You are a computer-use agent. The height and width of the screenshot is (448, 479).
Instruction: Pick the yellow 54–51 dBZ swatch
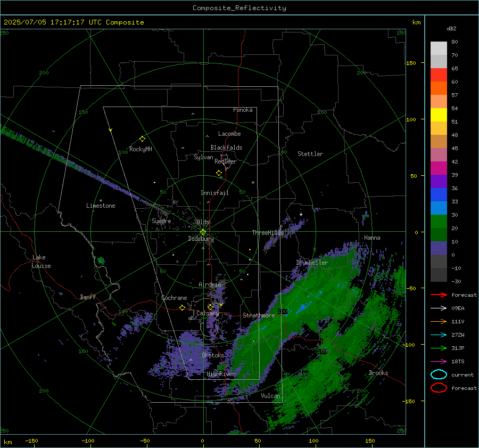point(439,115)
